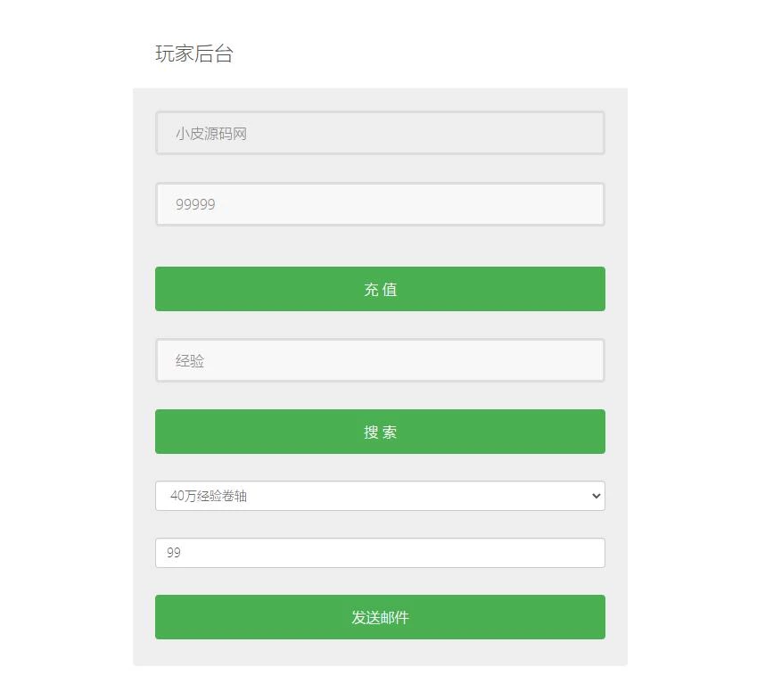The width and height of the screenshot is (757, 700).
Task: Expand the item list combo box
Action: click(380, 496)
